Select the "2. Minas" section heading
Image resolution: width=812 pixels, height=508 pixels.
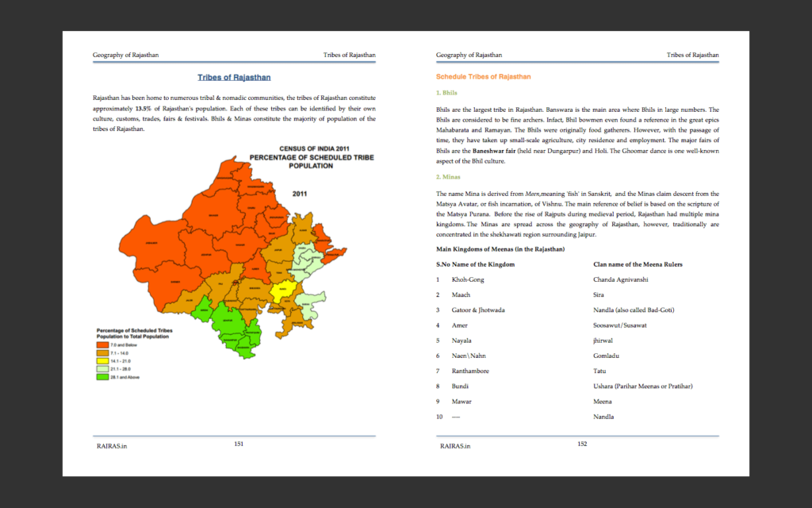click(448, 177)
